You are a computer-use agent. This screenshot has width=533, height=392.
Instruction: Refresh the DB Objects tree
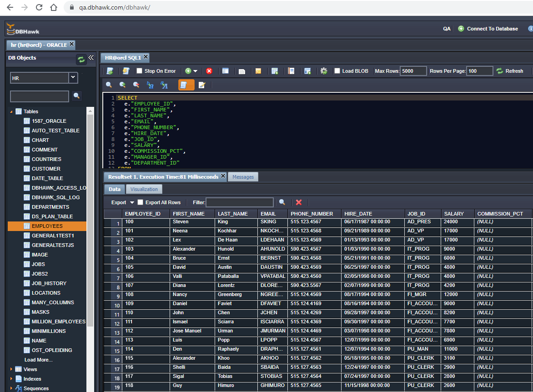81,60
